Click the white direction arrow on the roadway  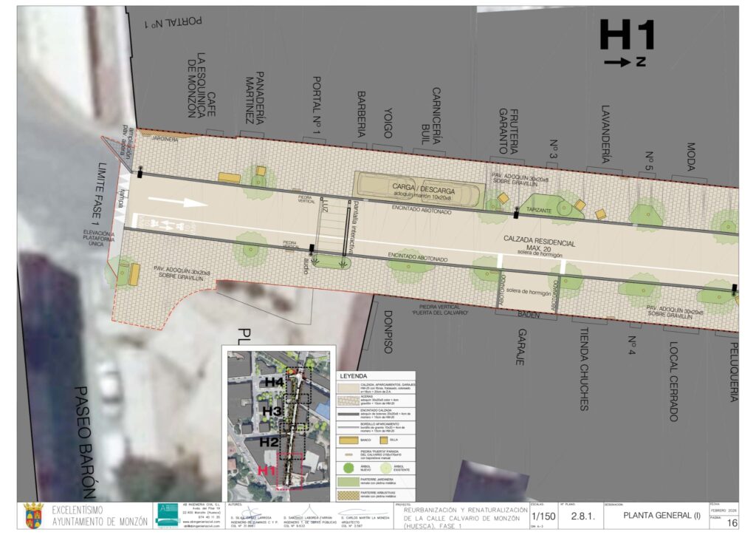(x=185, y=202)
